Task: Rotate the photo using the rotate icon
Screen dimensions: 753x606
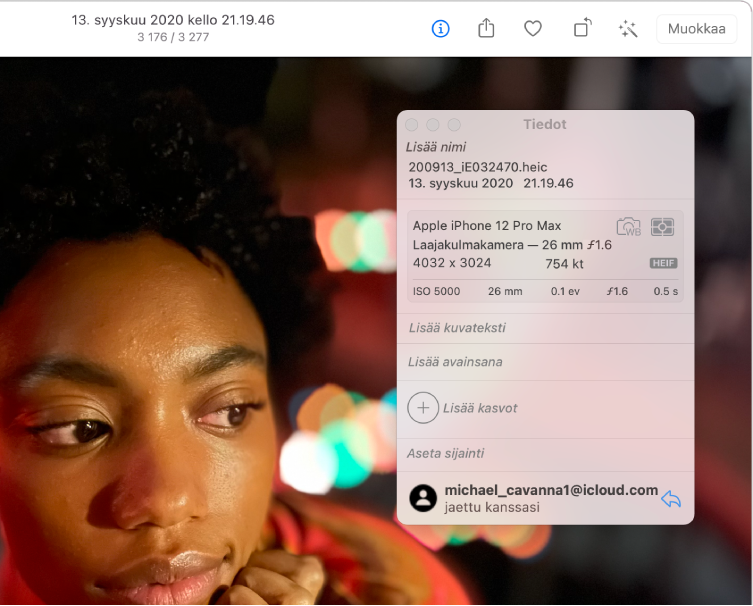Action: 581,29
